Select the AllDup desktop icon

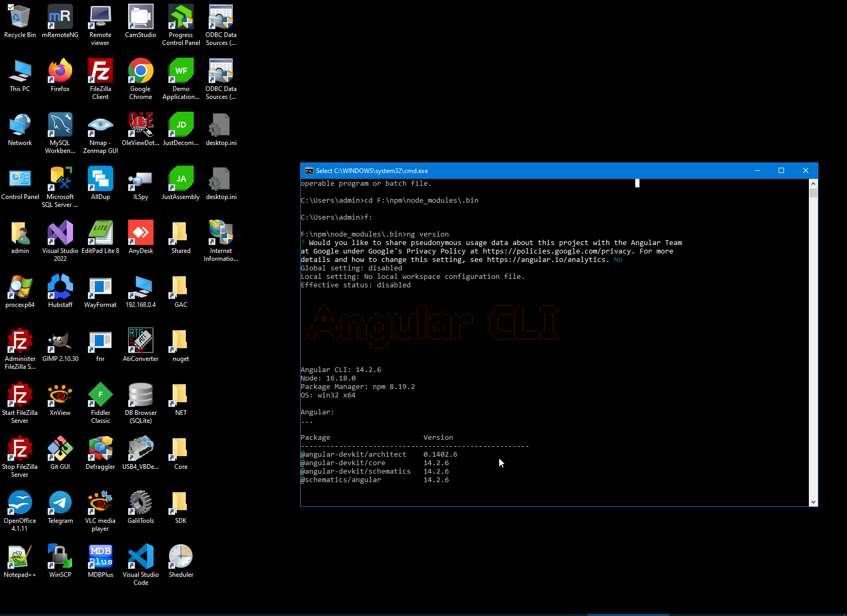pos(100,183)
